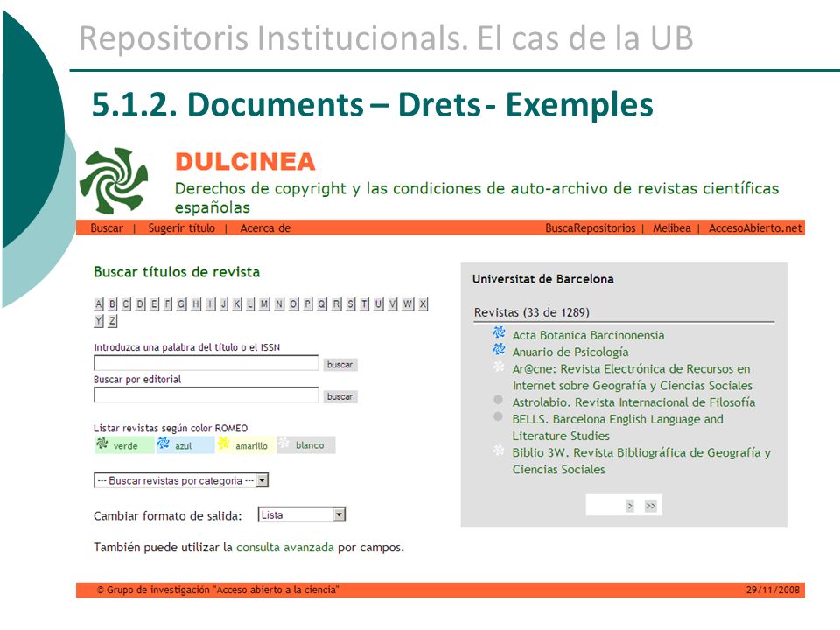Jump to last page of journals
The image size is (840, 630).
pyautogui.click(x=650, y=506)
